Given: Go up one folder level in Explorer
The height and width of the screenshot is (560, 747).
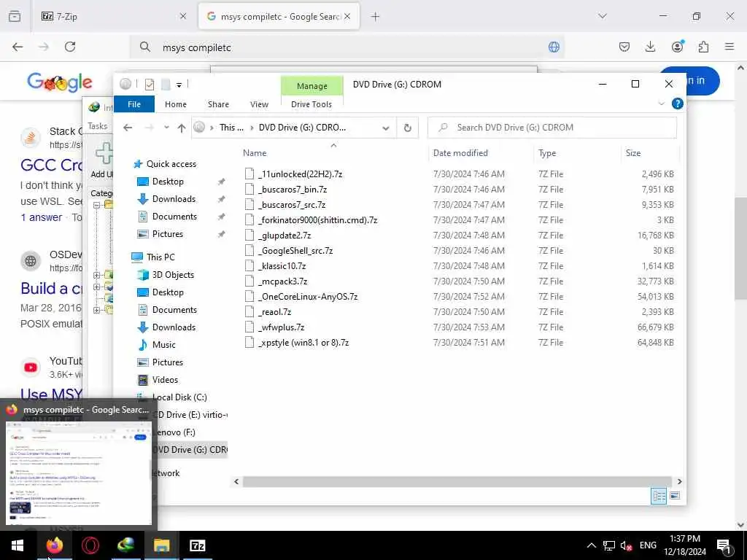Looking at the screenshot, I should click(182, 128).
